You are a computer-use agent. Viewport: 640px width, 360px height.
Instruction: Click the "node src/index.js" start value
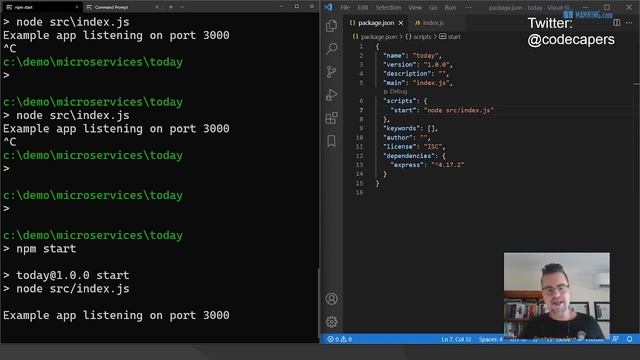coord(459,110)
